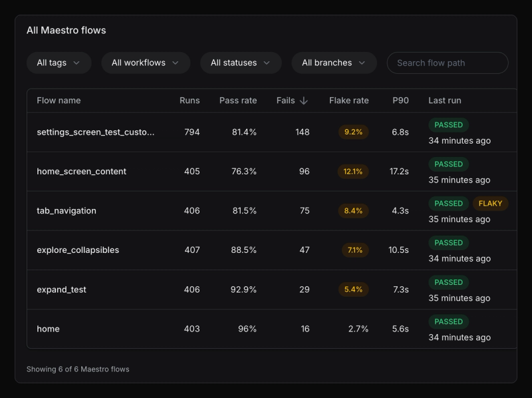Click the 75 fails value

tap(305, 211)
